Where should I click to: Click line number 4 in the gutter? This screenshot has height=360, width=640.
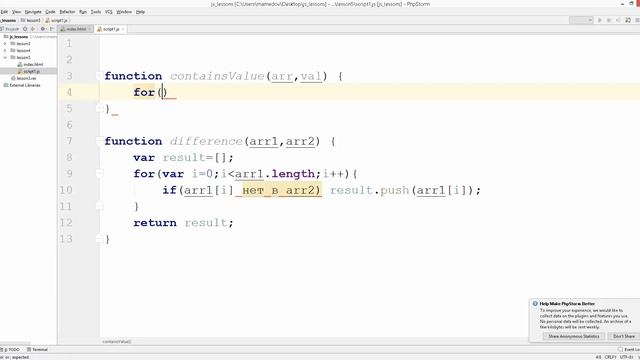(69, 92)
